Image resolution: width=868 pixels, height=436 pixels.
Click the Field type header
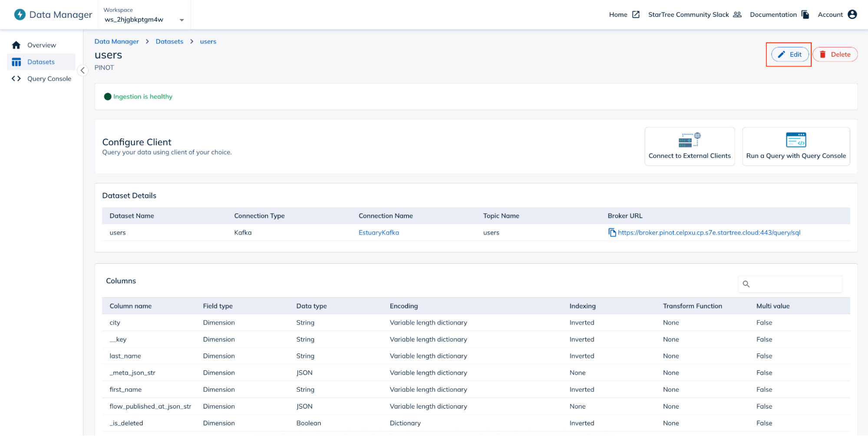(x=218, y=306)
